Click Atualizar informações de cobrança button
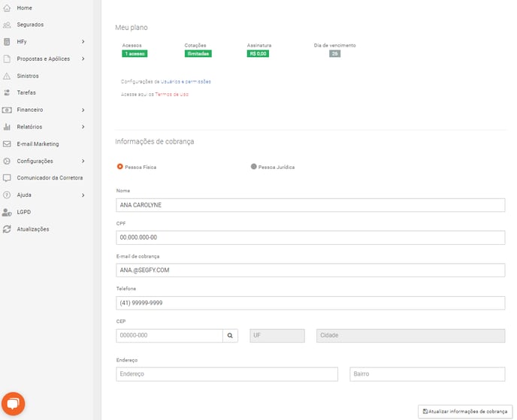 465,412
